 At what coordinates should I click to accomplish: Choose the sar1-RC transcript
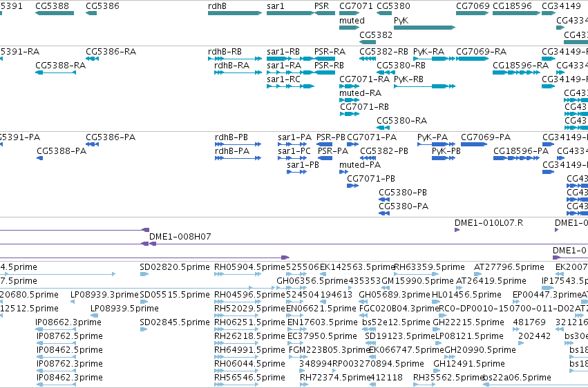(290, 86)
